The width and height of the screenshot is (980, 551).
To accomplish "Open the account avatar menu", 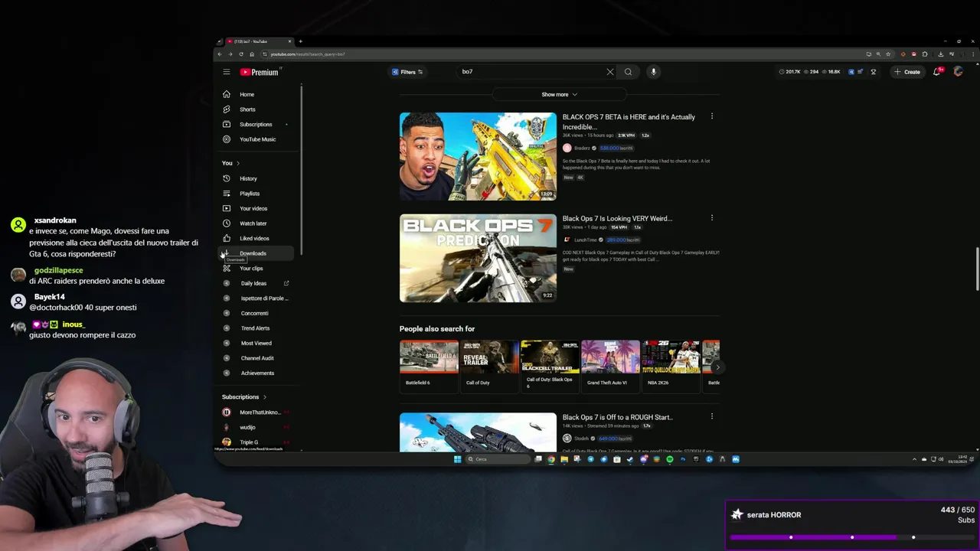I will (x=958, y=72).
